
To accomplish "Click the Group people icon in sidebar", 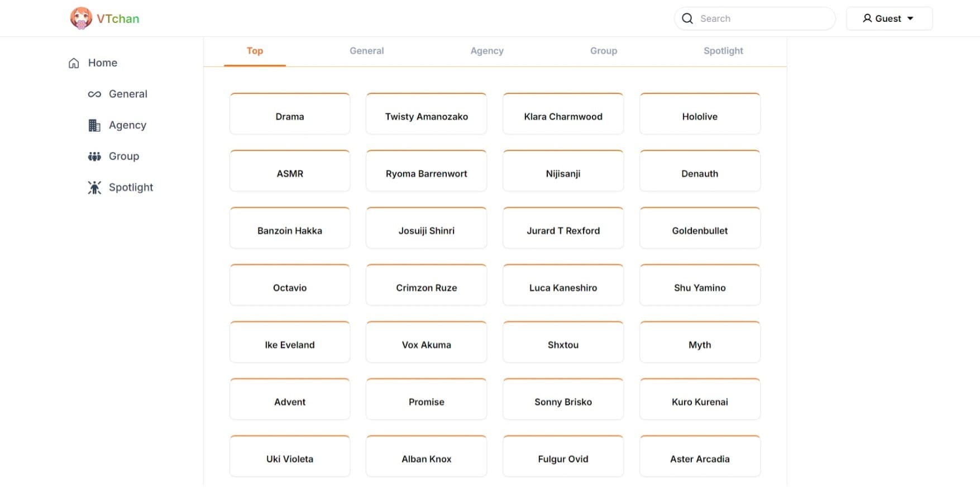I will tap(94, 156).
